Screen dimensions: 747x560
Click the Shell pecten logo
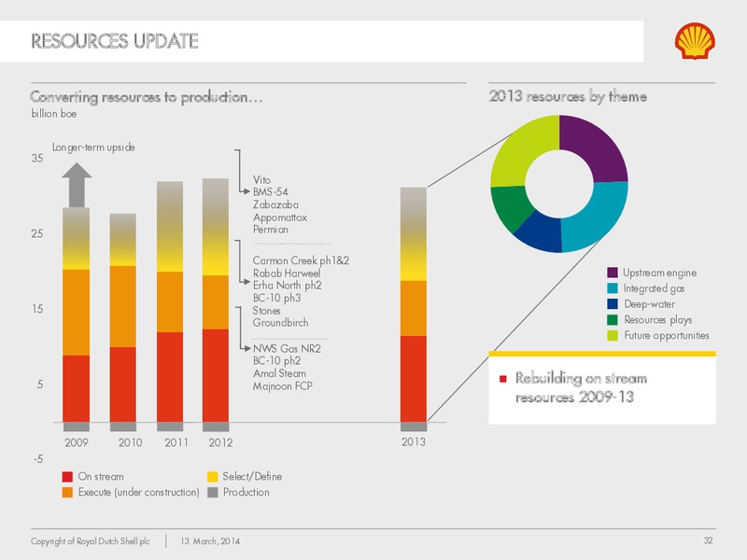695,40
